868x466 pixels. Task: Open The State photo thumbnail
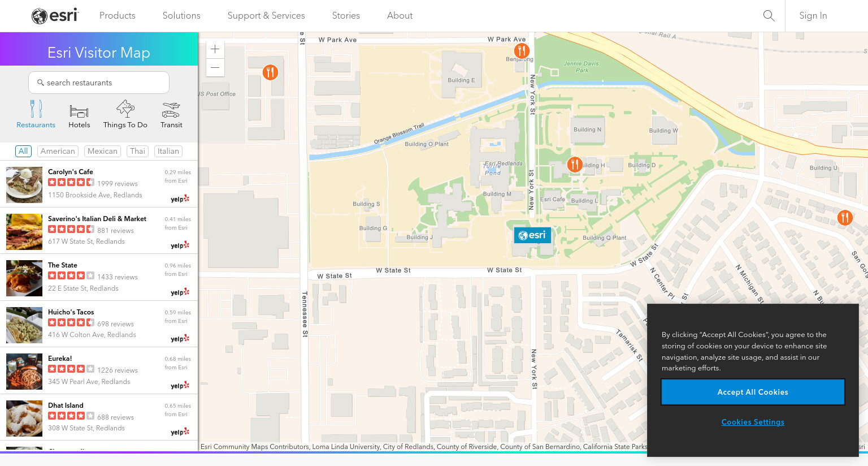pyautogui.click(x=24, y=278)
